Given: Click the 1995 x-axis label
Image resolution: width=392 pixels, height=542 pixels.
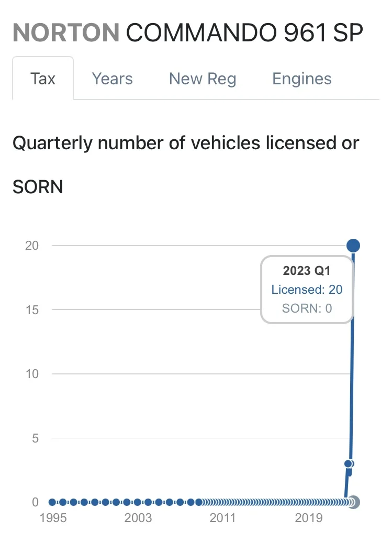Looking at the screenshot, I should pos(52,518).
